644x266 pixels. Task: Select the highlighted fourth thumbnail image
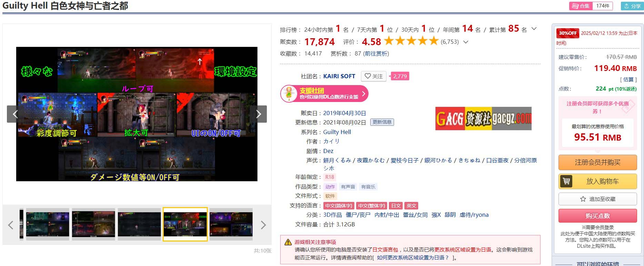point(185,224)
